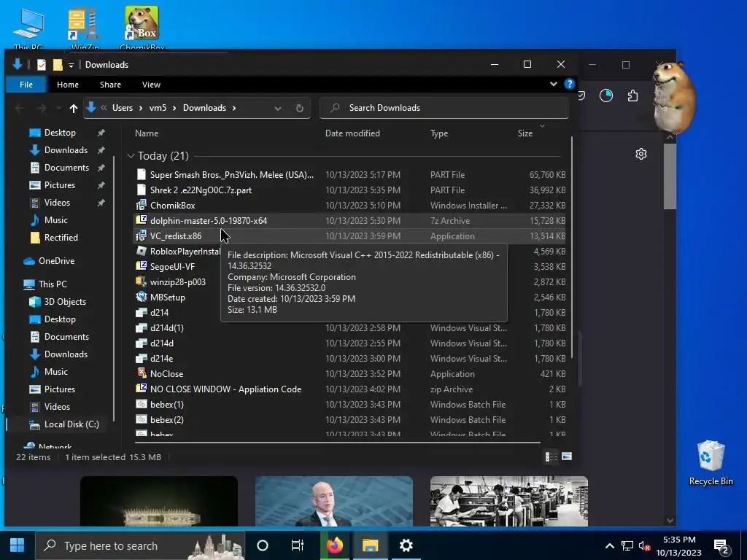Click vm5 in the address breadcrumb
This screenshot has height=560, width=747.
pos(158,108)
